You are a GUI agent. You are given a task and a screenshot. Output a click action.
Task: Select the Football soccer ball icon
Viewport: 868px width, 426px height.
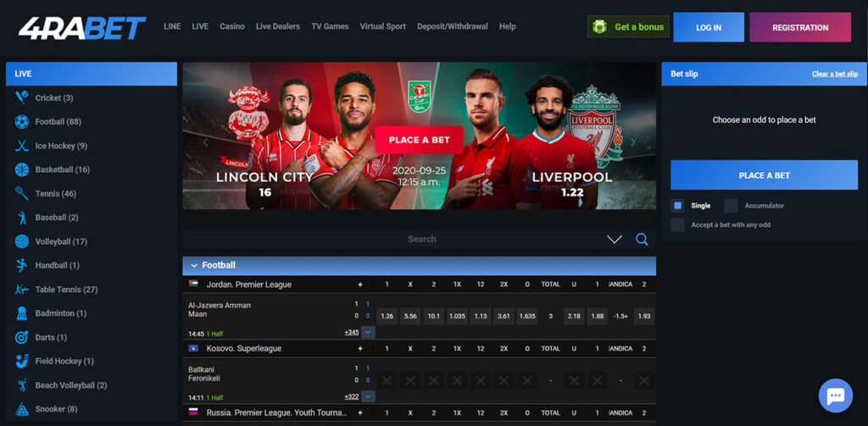pos(21,122)
